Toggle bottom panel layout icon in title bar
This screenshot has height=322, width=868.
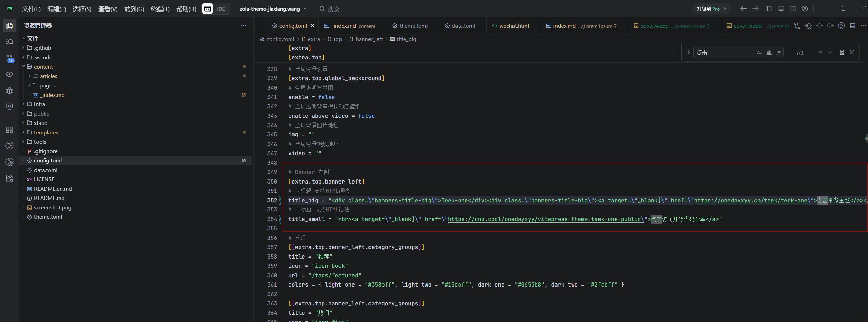coord(781,9)
